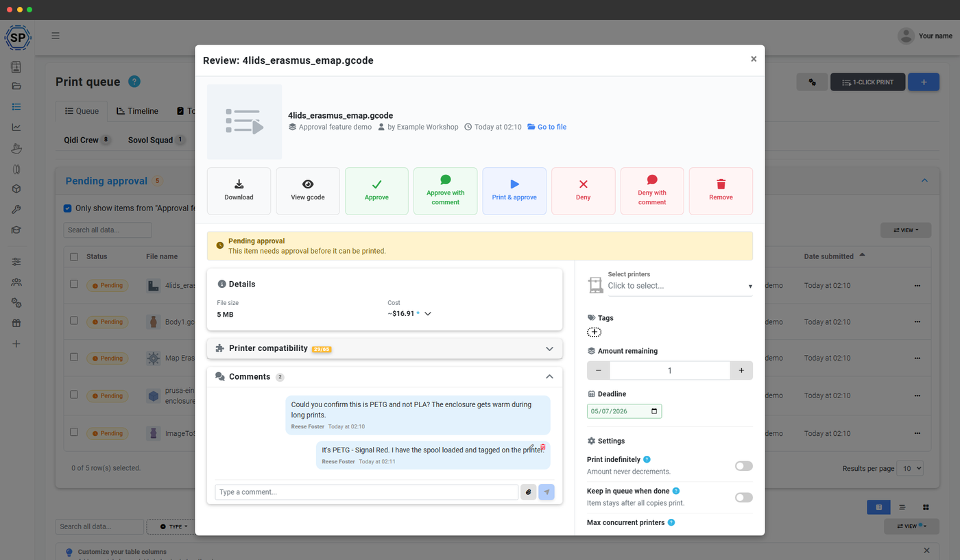960x560 pixels.
Task: Click the blue plus add button
Action: pyautogui.click(x=924, y=82)
